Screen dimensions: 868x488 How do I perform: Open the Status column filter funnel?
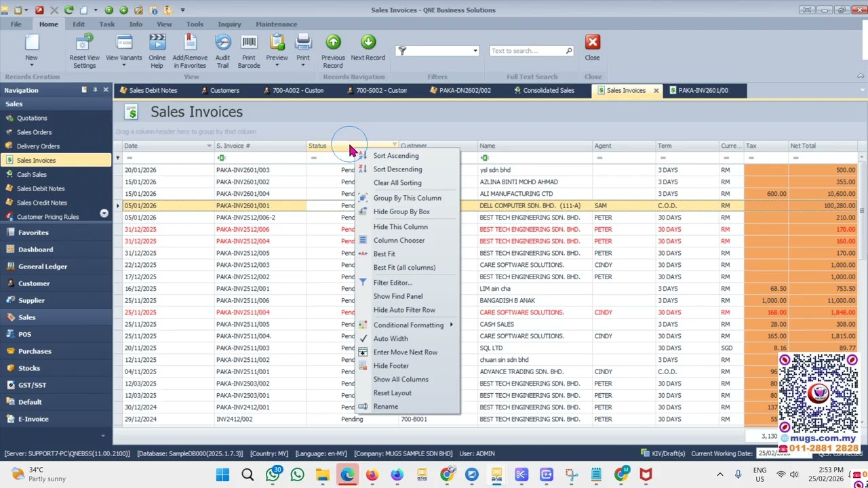point(394,145)
